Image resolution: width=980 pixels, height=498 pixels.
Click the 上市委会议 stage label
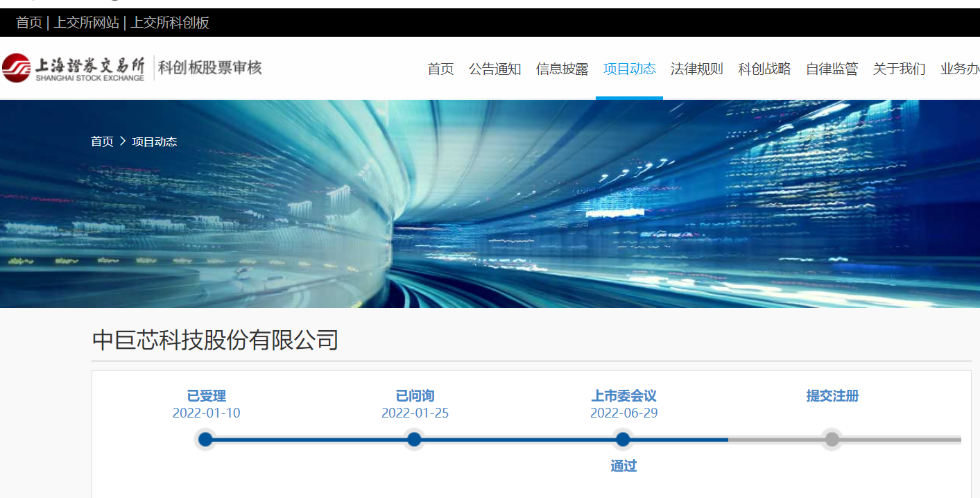coord(624,396)
